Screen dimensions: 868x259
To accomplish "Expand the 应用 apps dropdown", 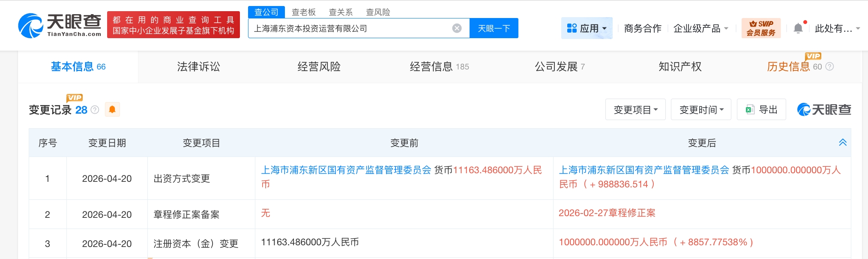I will (x=587, y=28).
